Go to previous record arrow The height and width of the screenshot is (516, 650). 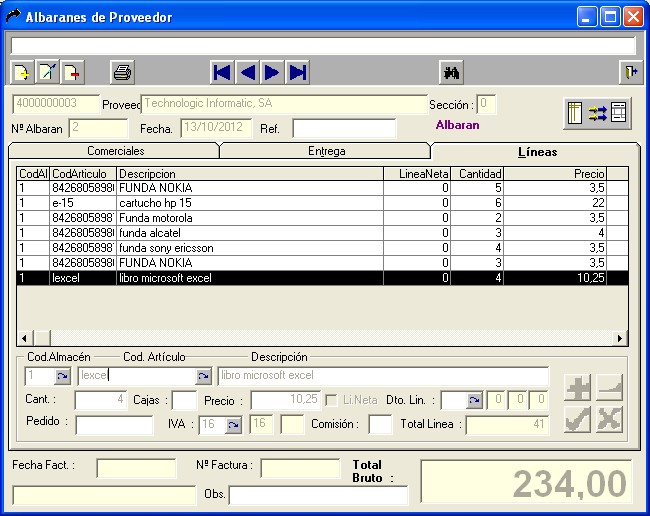tap(247, 73)
